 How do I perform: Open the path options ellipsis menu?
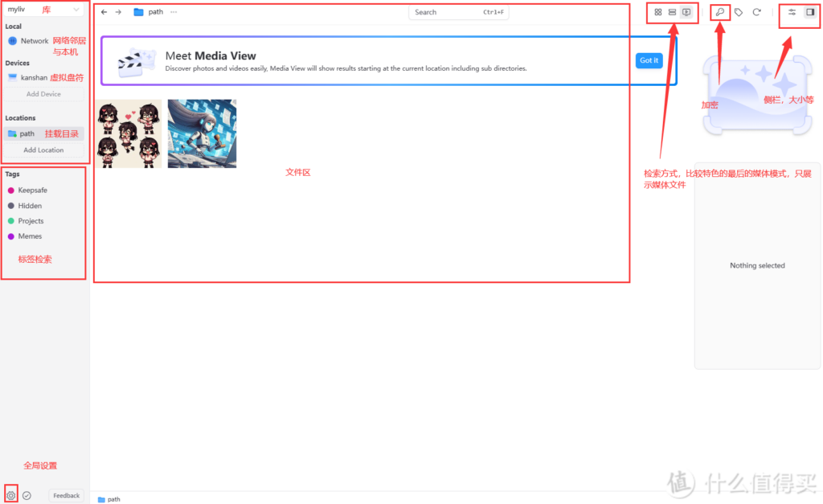click(174, 12)
